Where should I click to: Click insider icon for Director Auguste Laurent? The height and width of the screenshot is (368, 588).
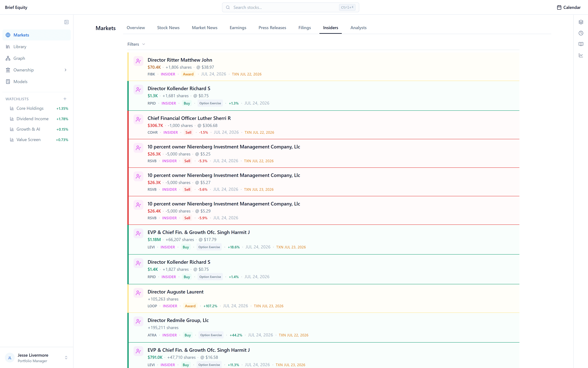point(138,293)
